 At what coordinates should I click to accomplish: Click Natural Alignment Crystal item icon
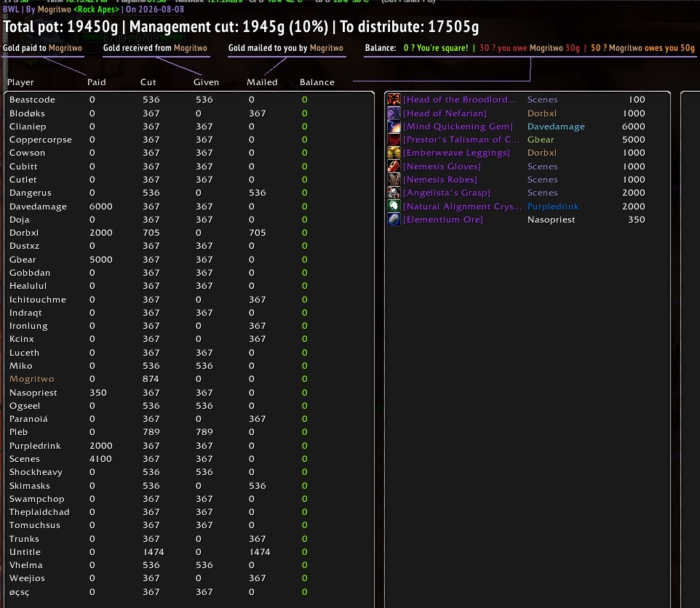click(394, 206)
